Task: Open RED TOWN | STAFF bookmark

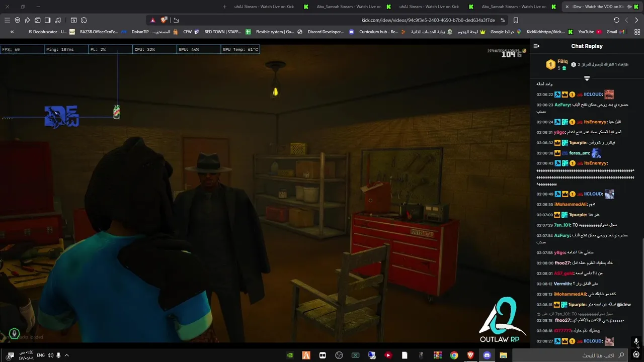Action: click(x=227, y=32)
